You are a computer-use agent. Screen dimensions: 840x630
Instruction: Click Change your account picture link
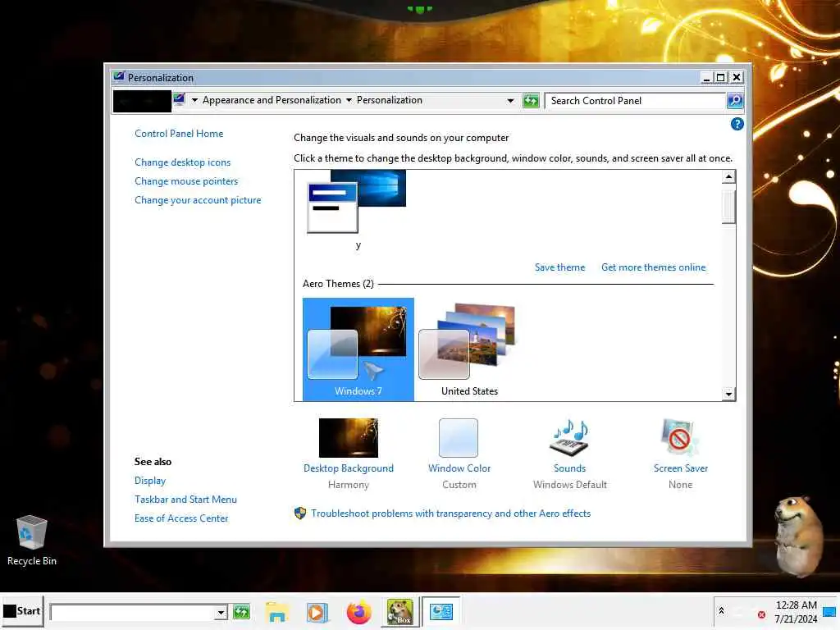pos(198,200)
